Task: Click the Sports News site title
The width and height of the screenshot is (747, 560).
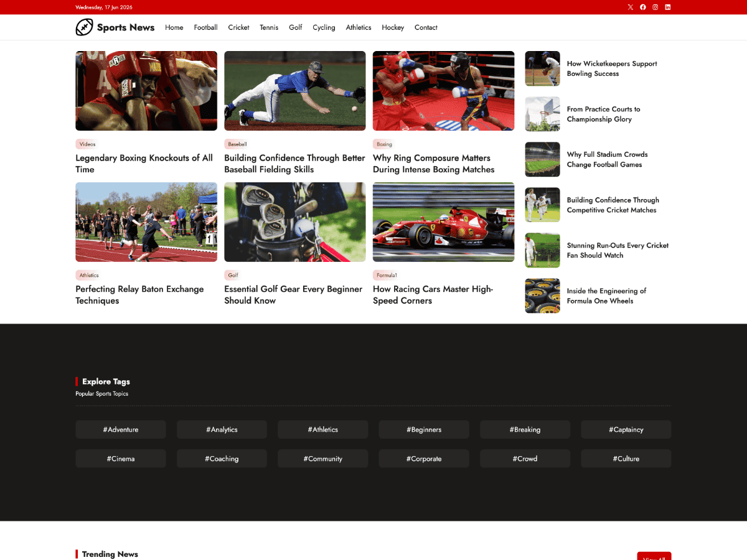Action: [x=126, y=27]
